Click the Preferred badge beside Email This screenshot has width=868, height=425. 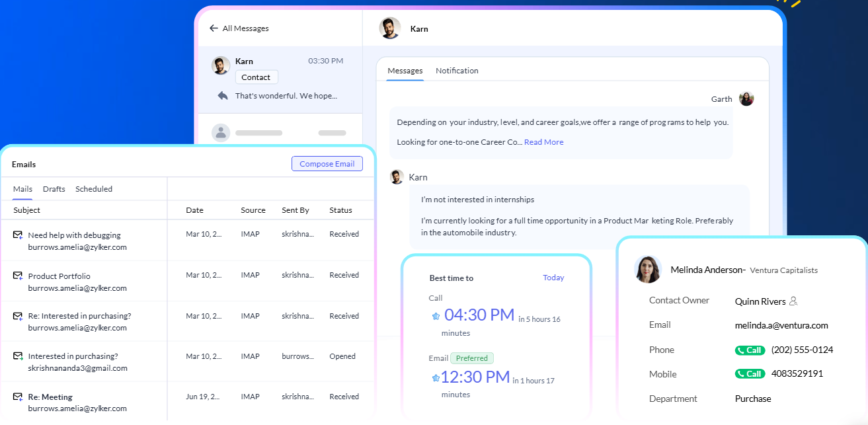pyautogui.click(x=472, y=358)
